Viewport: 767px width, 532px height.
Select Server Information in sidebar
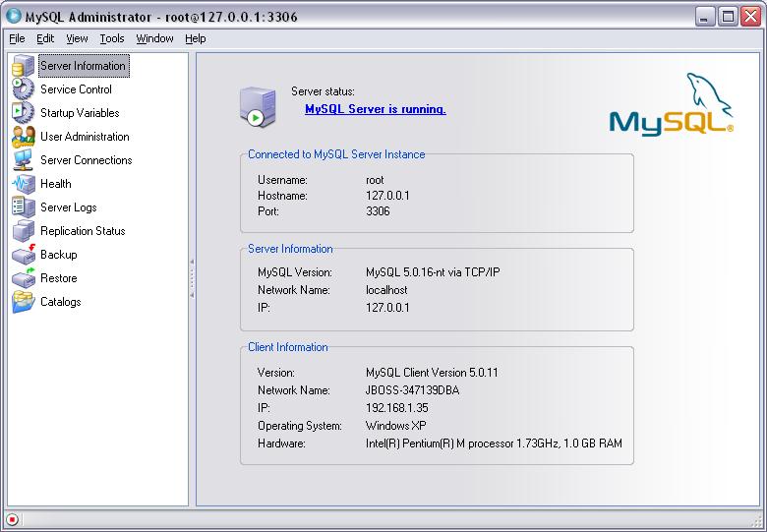[83, 66]
